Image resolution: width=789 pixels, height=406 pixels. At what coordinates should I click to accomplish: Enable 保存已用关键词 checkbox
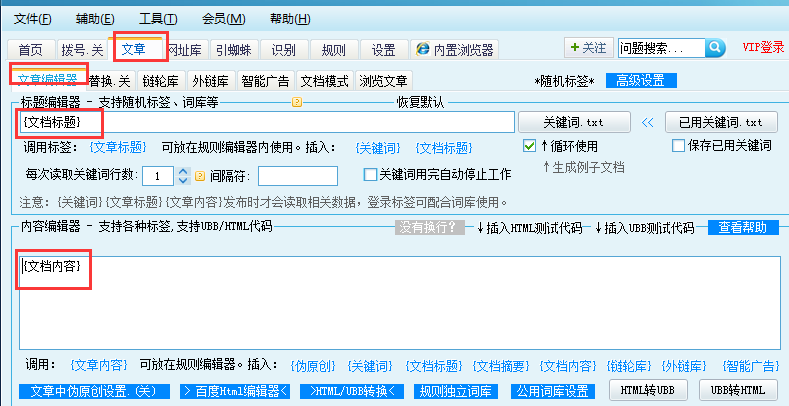677,146
